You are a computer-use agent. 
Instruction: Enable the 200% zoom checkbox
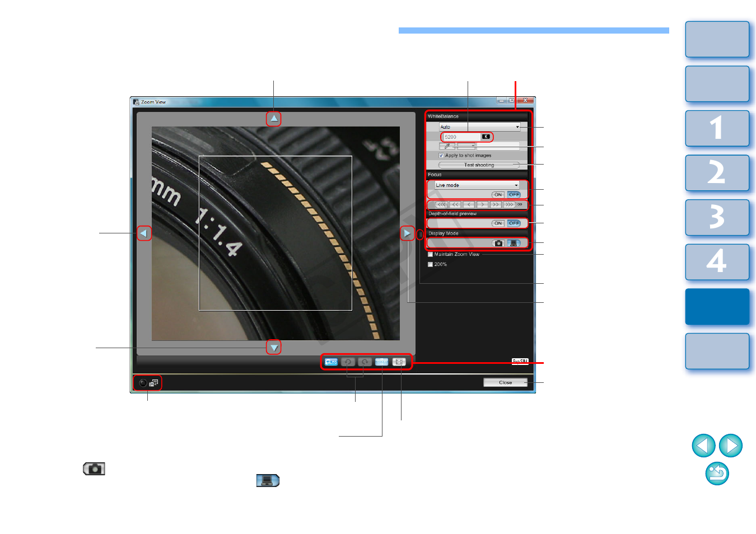click(431, 265)
